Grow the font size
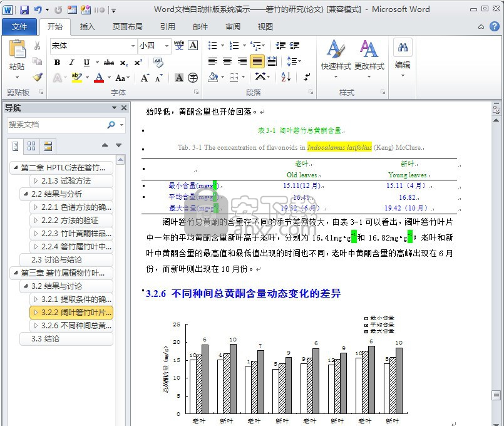This screenshot has height=426, width=504. tap(145, 78)
